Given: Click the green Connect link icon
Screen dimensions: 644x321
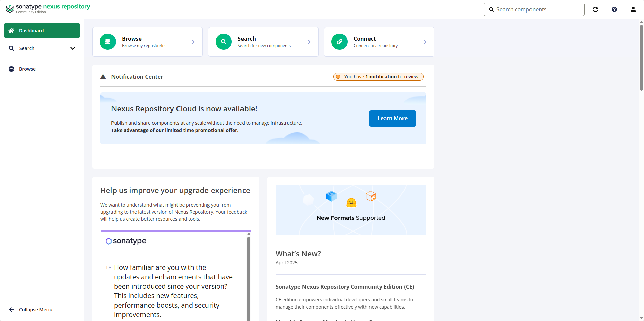Looking at the screenshot, I should (340, 42).
